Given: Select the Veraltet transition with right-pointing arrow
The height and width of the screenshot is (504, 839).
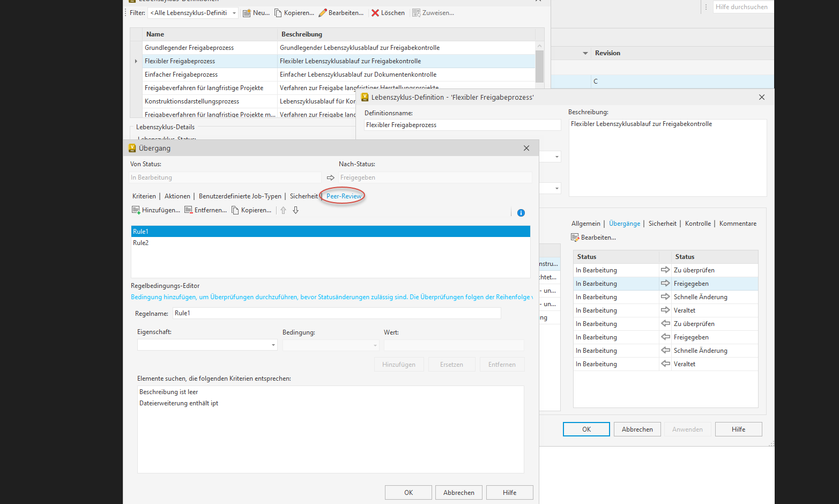Looking at the screenshot, I should pos(666,310).
